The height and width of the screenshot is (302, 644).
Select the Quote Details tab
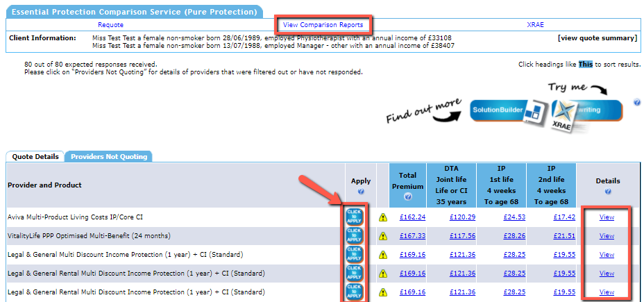coord(35,157)
